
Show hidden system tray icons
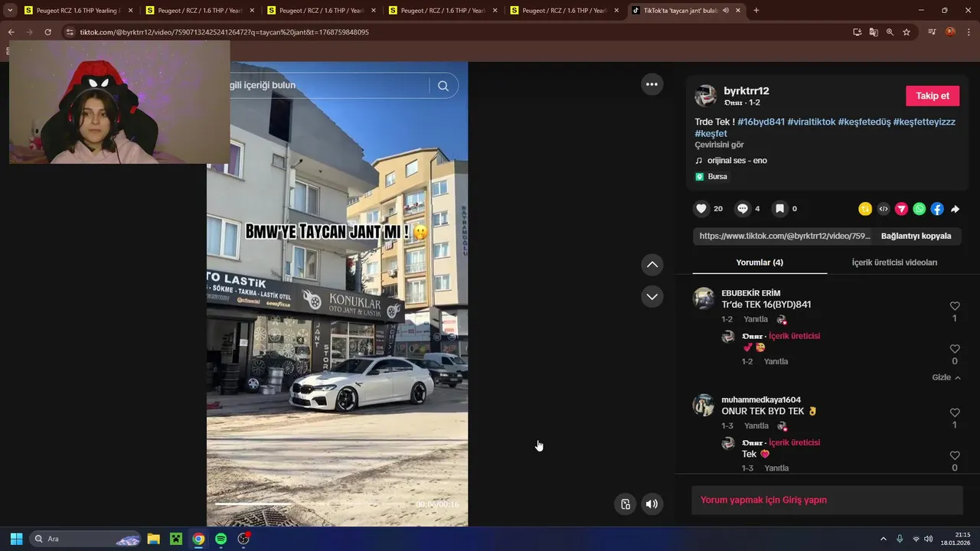(883, 539)
